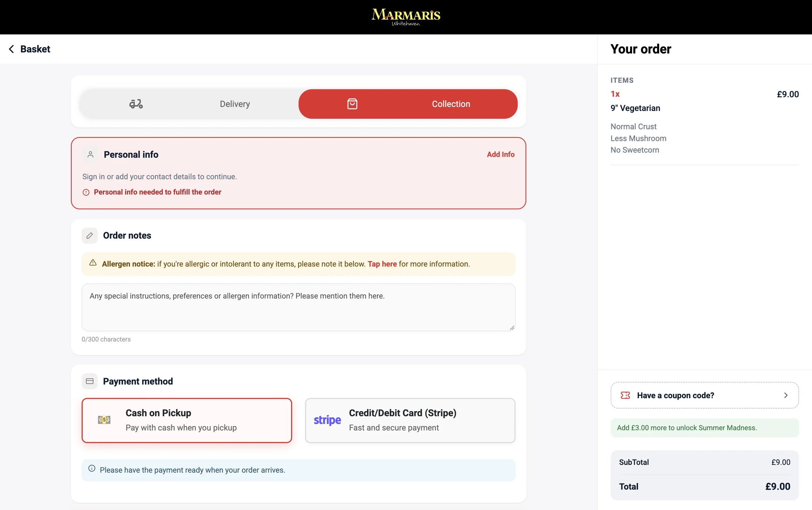This screenshot has width=812, height=510.
Task: Open the Add Info link
Action: coord(501,154)
